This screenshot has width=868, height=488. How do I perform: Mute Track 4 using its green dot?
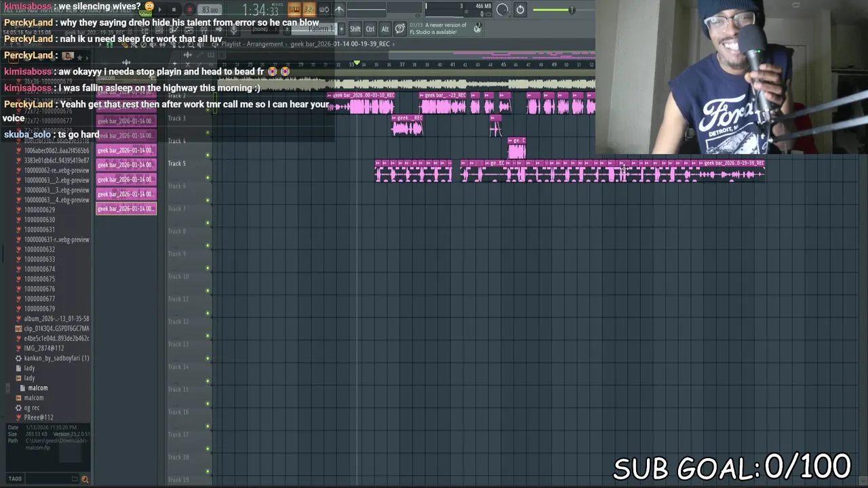coord(208,155)
